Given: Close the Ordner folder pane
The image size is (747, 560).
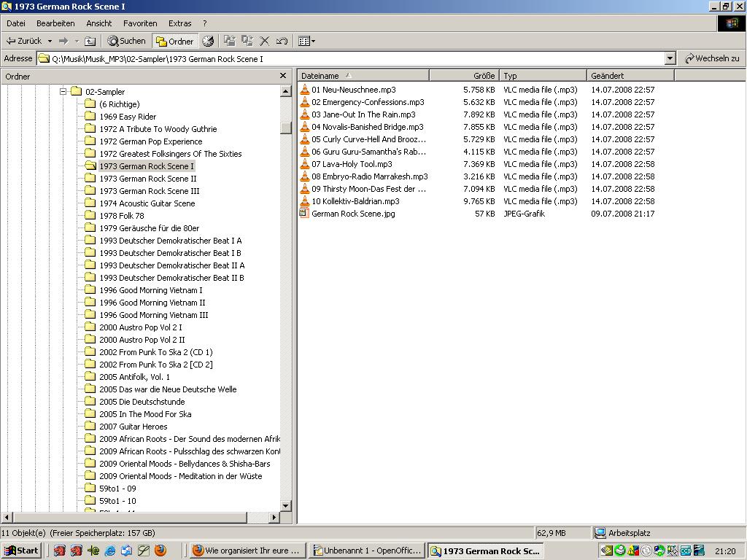Looking at the screenshot, I should (x=283, y=76).
